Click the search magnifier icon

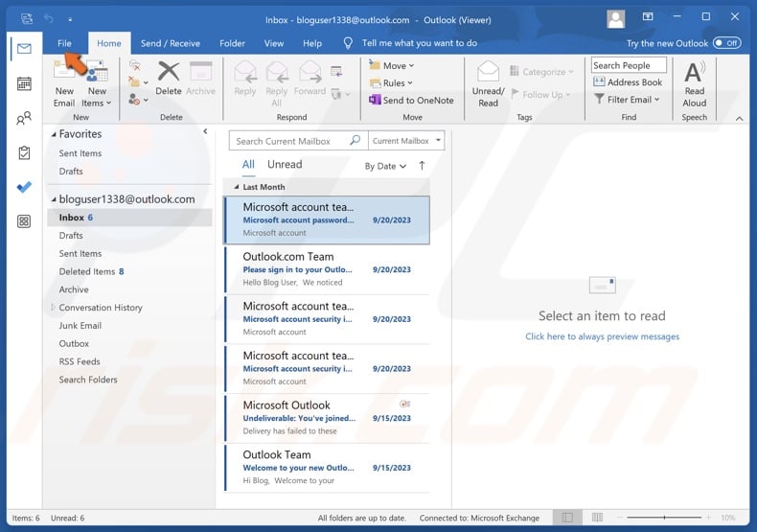(355, 141)
